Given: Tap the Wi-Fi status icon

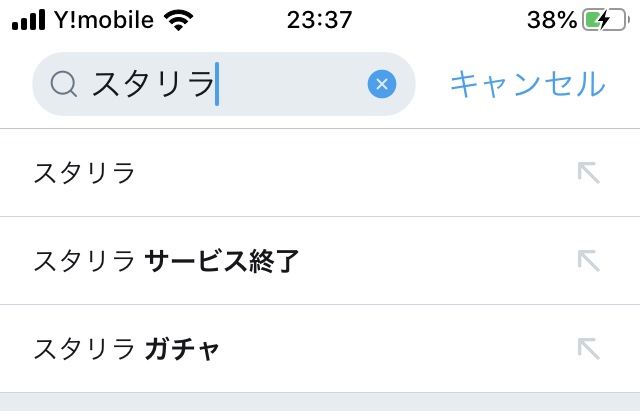Looking at the screenshot, I should (180, 19).
